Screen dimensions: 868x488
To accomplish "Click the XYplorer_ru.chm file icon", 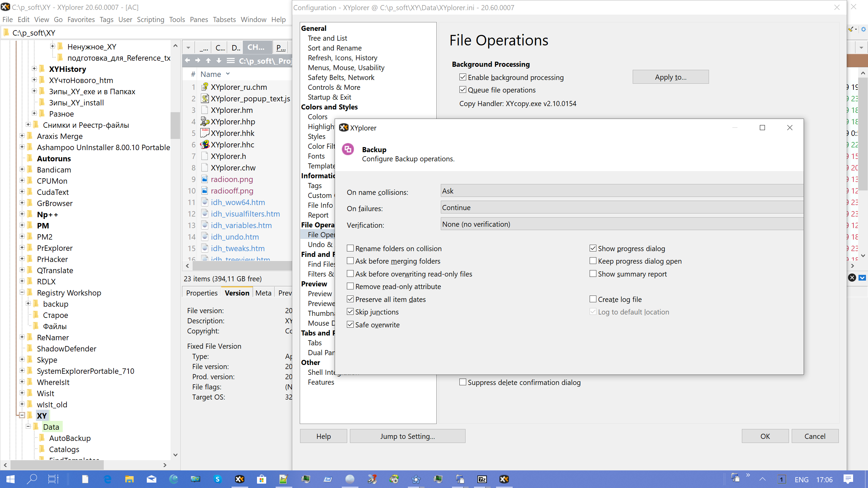I will tap(204, 87).
